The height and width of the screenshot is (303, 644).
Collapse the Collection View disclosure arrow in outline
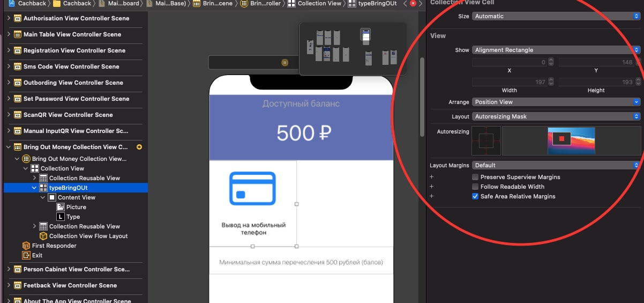[x=26, y=168]
